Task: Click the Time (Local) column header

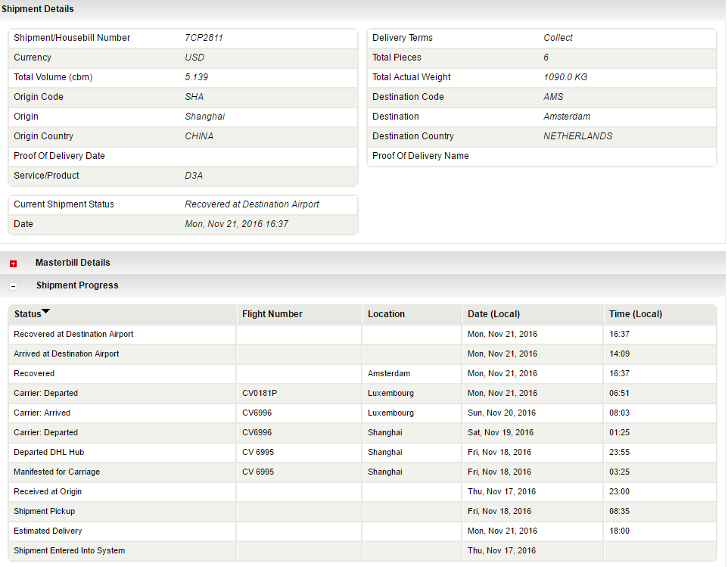Action: pyautogui.click(x=635, y=314)
